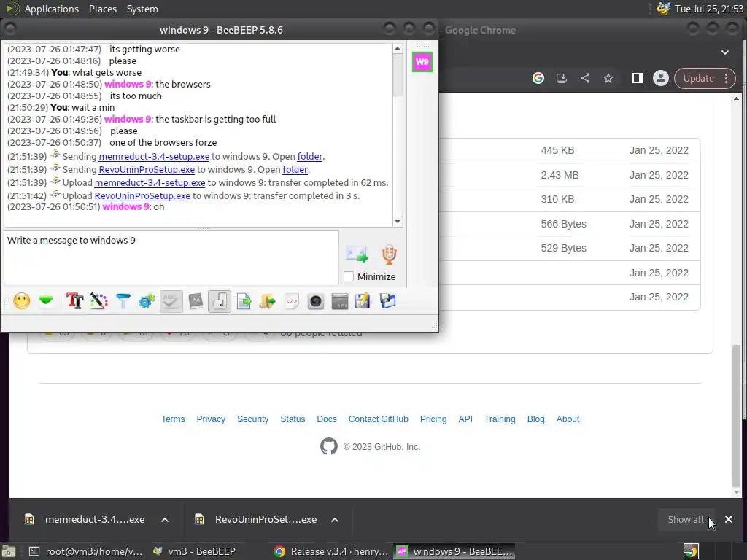
Task: Click the install app icon in Chrome address bar
Action: coord(562,79)
